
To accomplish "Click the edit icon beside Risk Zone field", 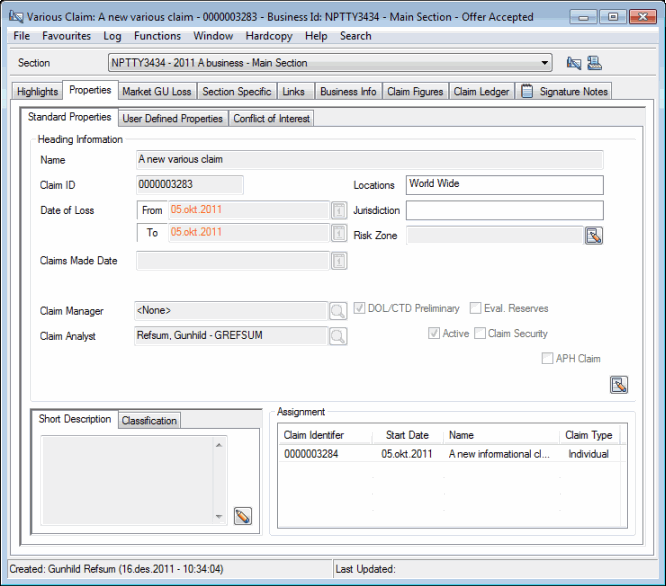I will tap(594, 236).
